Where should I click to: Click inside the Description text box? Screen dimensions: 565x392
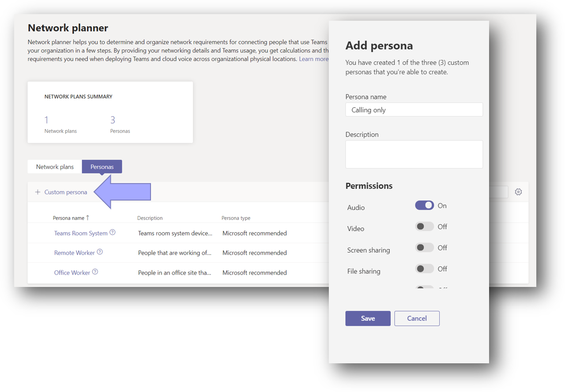tap(414, 154)
